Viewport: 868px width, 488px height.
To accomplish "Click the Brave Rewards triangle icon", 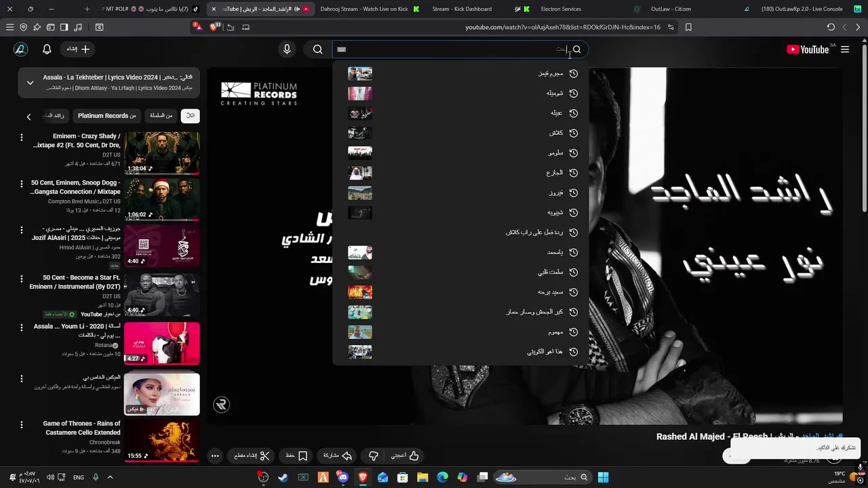I will point(197,27).
